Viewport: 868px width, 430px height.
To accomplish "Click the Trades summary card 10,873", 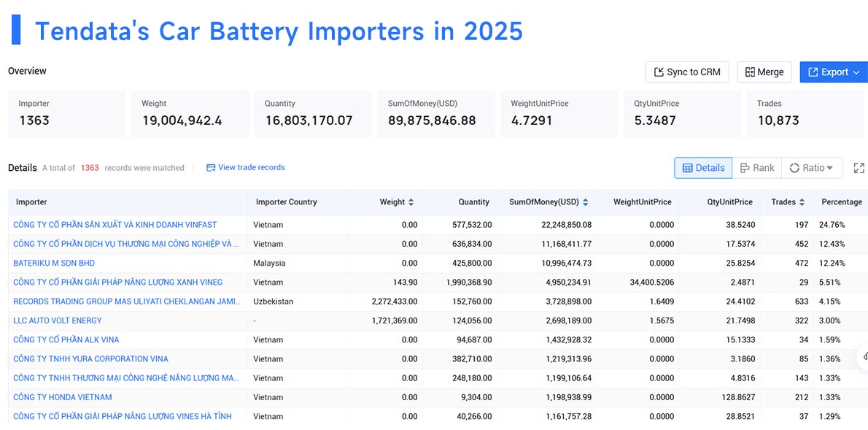I will pos(806,114).
